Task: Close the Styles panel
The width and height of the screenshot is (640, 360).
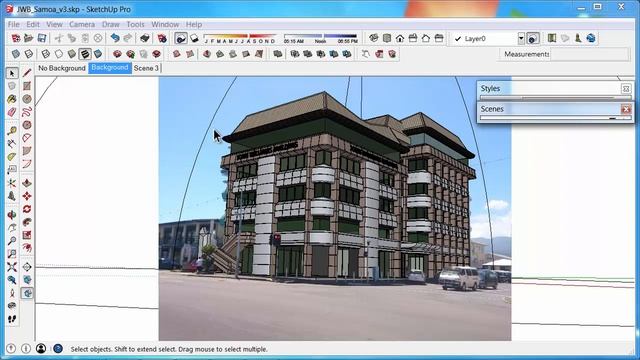Action: click(x=626, y=89)
